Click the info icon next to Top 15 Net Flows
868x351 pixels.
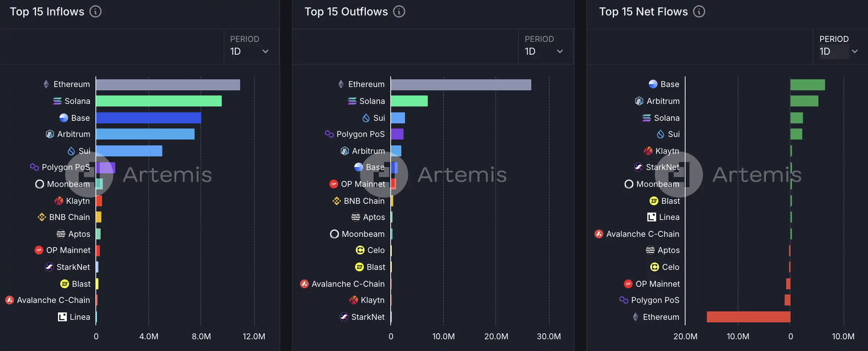click(699, 12)
